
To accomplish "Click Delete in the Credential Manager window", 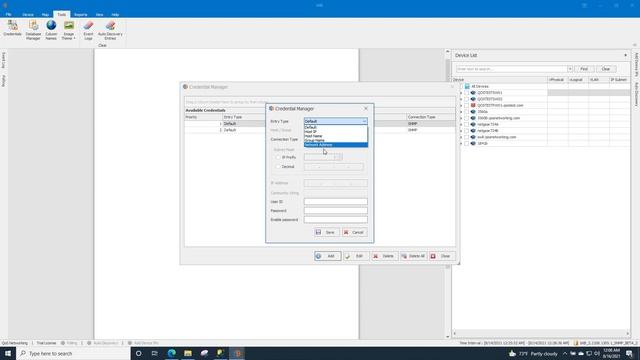I will click(x=384, y=256).
